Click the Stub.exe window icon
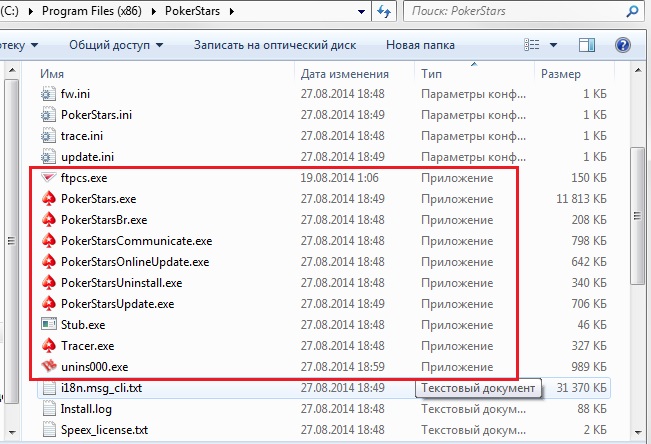Screen dimensions: 651x444 (49, 324)
